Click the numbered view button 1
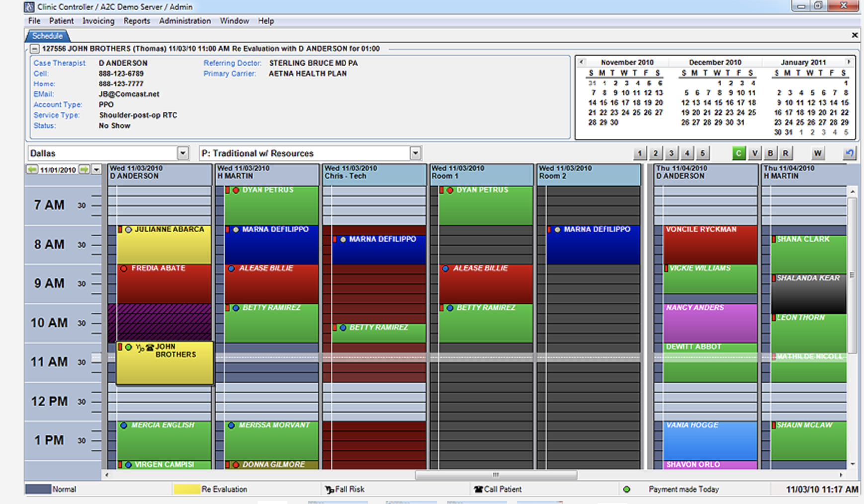Viewport: 864px width, 504px height. [x=640, y=153]
